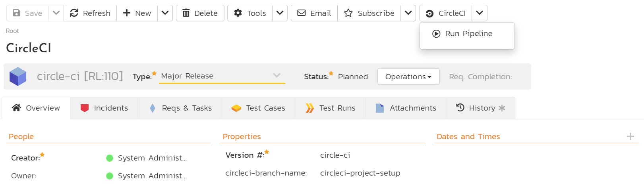
Task: Click the New button
Action: [137, 13]
